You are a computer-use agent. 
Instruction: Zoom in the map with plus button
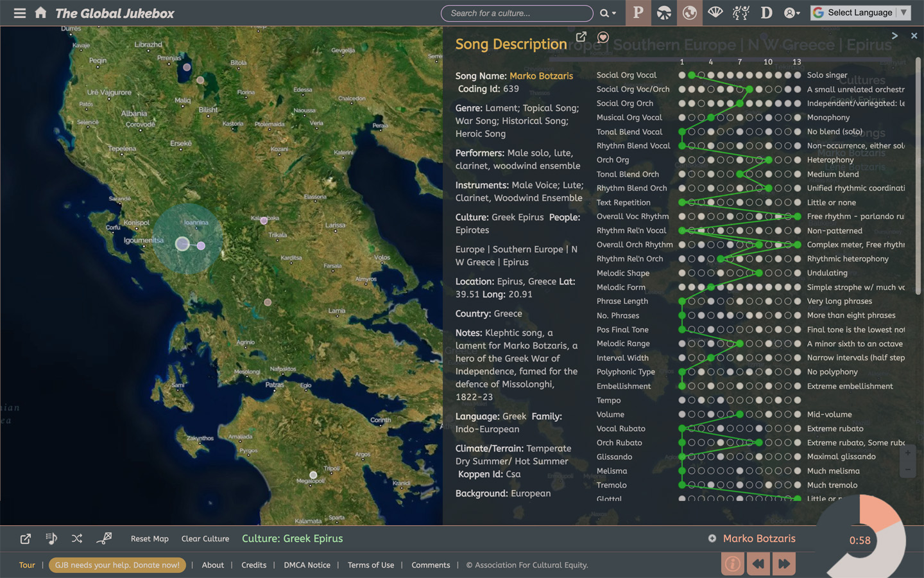[907, 453]
